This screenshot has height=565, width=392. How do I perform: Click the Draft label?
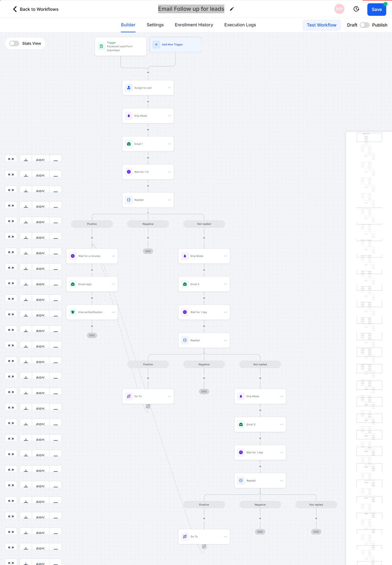click(x=352, y=25)
